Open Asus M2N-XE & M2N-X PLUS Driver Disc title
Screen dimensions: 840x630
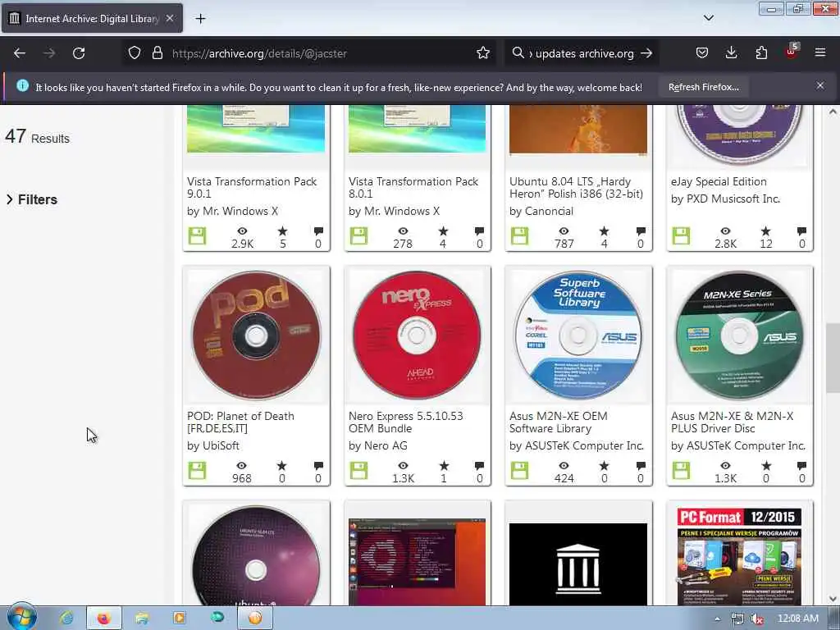pyautogui.click(x=733, y=422)
